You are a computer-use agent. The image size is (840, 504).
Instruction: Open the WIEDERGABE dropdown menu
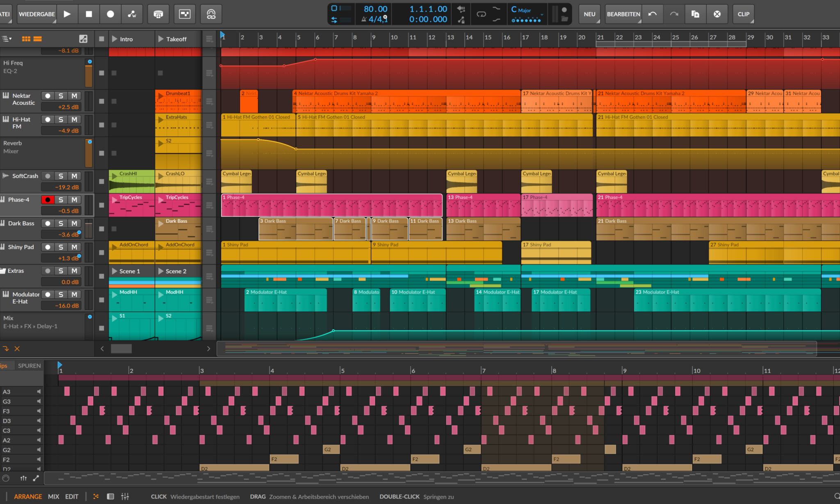tap(37, 14)
